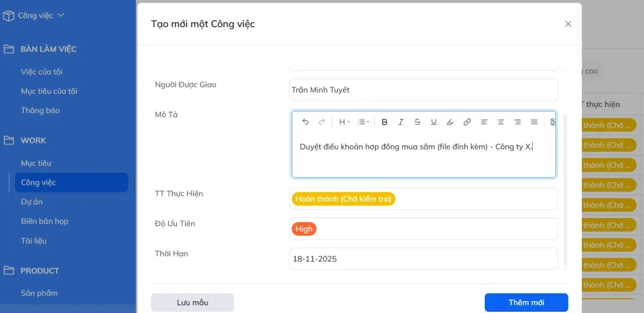Open the heading style dropdown

pos(344,122)
